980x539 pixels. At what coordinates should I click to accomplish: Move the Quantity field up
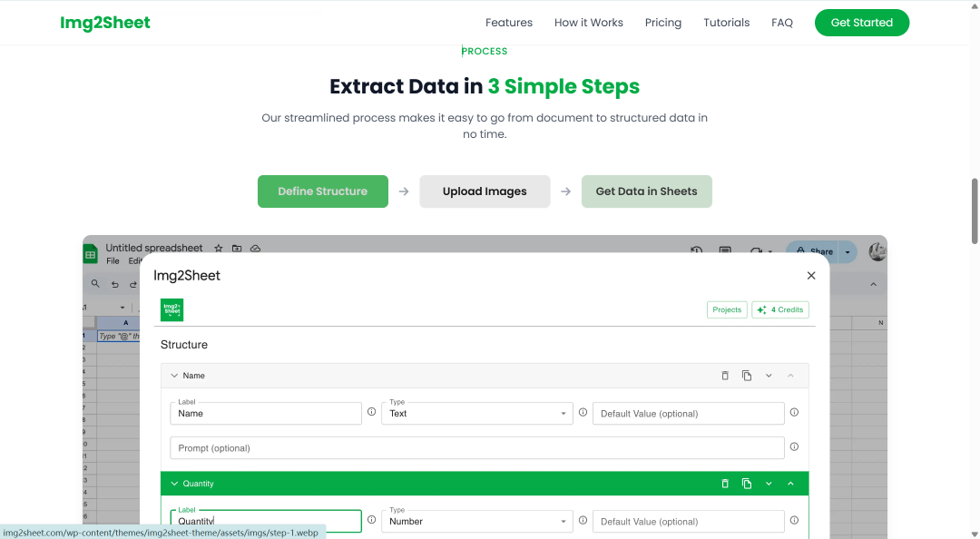(x=790, y=484)
